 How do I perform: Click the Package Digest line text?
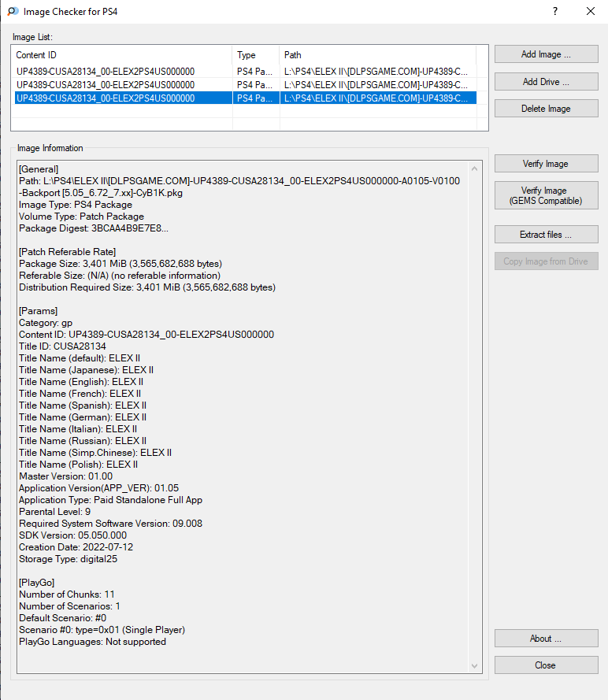(x=94, y=228)
